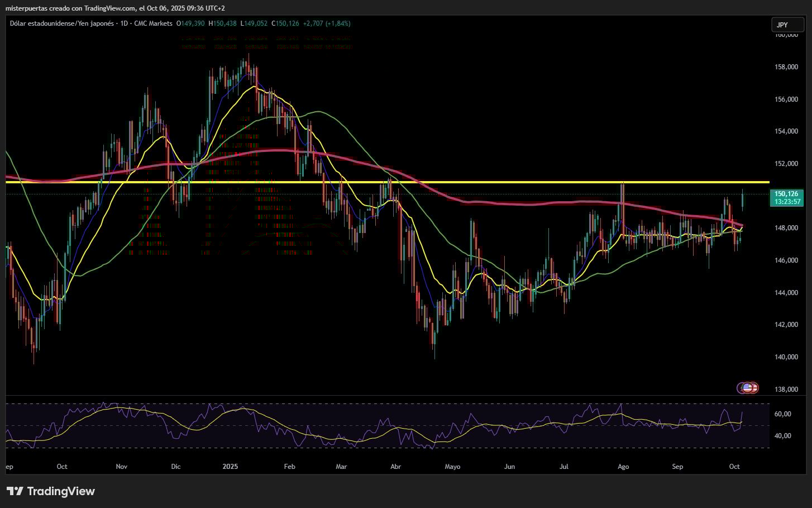The image size is (812, 508).
Task: Click the 1D interval in the legend
Action: tap(124, 23)
